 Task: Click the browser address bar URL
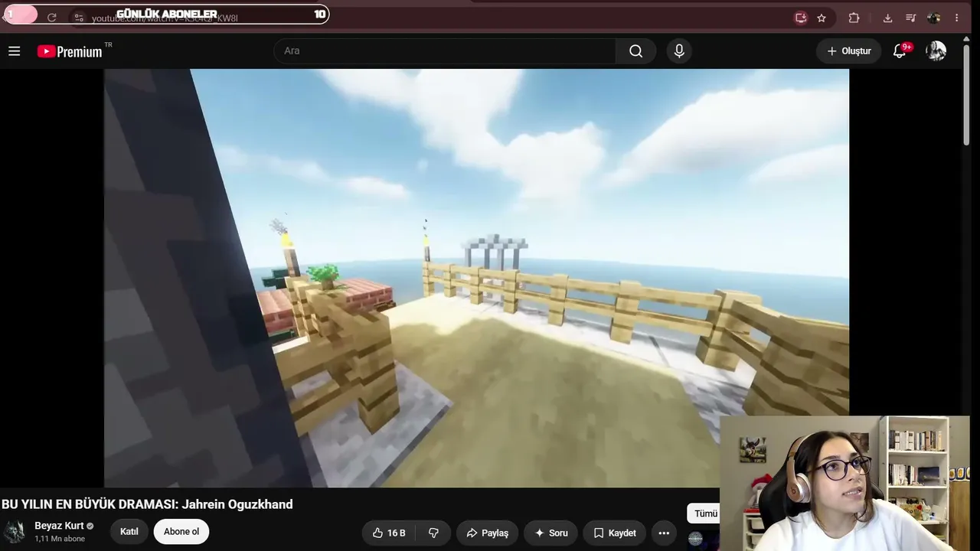click(x=165, y=18)
